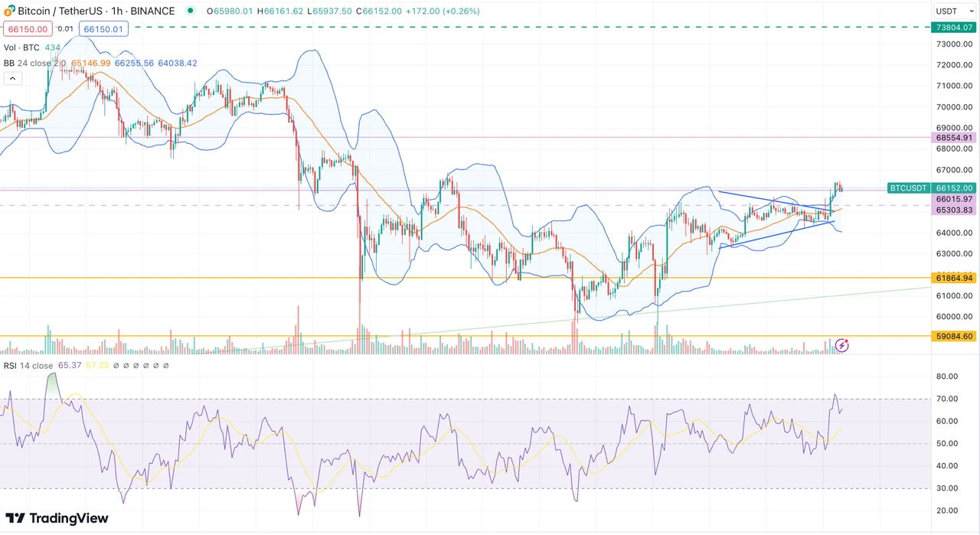Screen dimensions: 980x535
Task: Click the TradingView logo
Action: (57, 518)
